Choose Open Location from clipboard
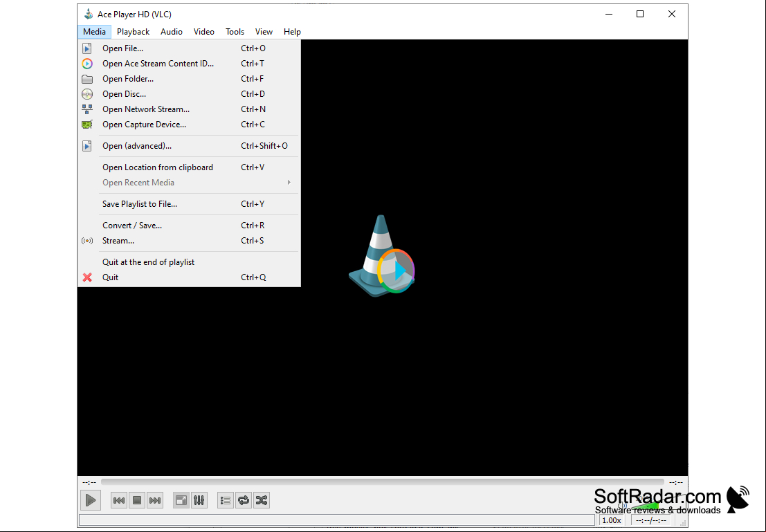This screenshot has height=532, width=766. (189, 167)
